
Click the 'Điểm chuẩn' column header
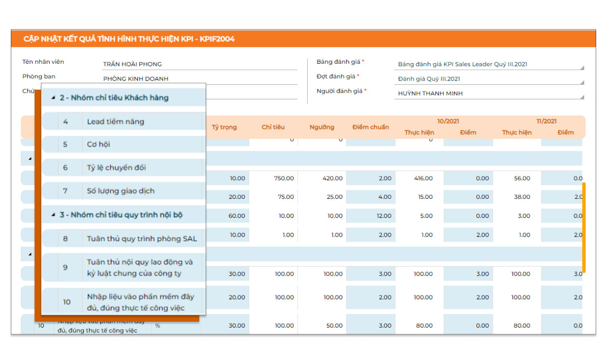point(370,127)
